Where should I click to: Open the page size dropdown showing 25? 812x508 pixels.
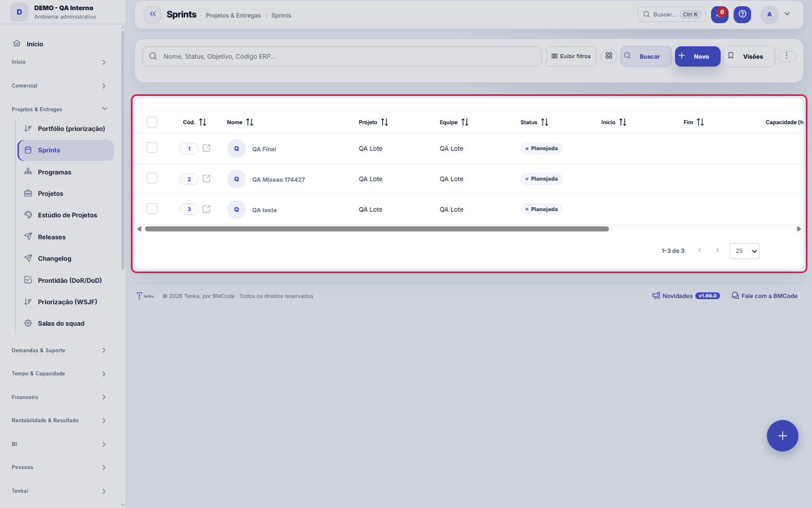coord(744,251)
